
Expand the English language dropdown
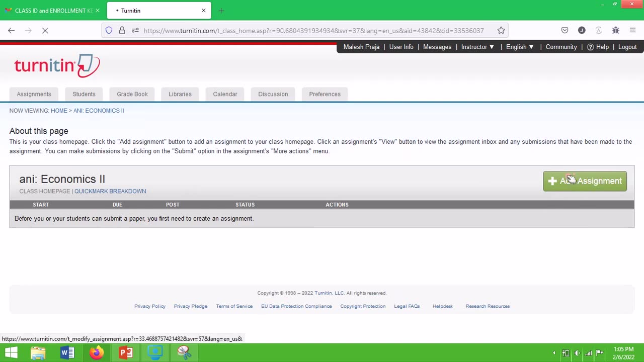(x=520, y=47)
